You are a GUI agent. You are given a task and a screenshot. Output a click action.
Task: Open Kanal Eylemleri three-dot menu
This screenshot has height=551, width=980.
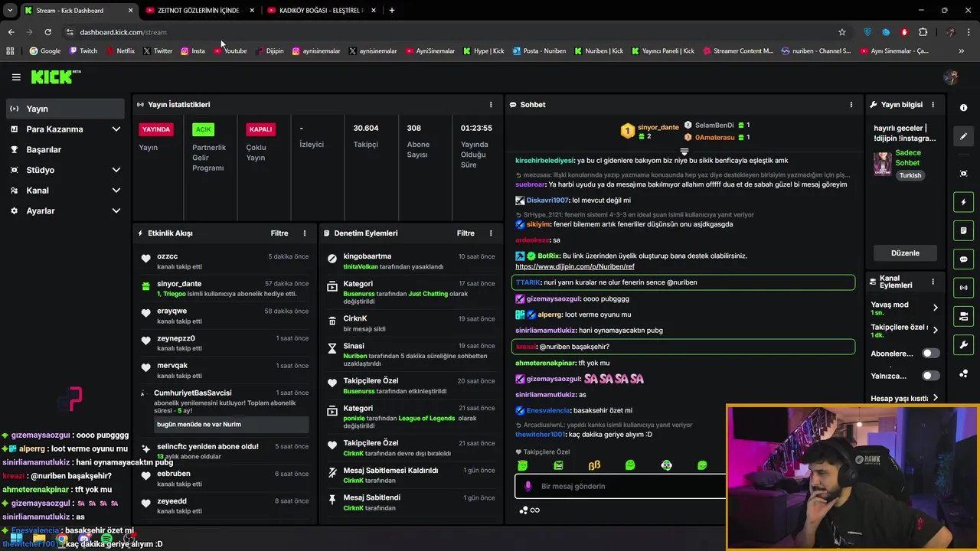pyautogui.click(x=933, y=282)
